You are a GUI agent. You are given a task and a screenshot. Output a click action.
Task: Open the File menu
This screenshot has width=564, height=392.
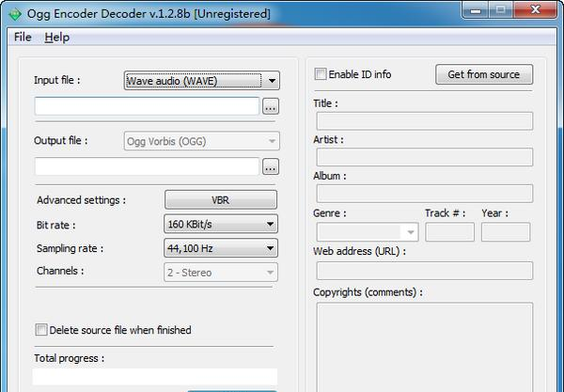point(23,37)
